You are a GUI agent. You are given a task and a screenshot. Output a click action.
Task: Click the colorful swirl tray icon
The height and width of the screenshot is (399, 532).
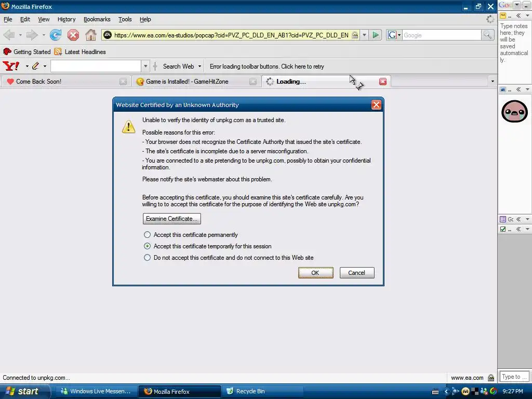[494, 391]
